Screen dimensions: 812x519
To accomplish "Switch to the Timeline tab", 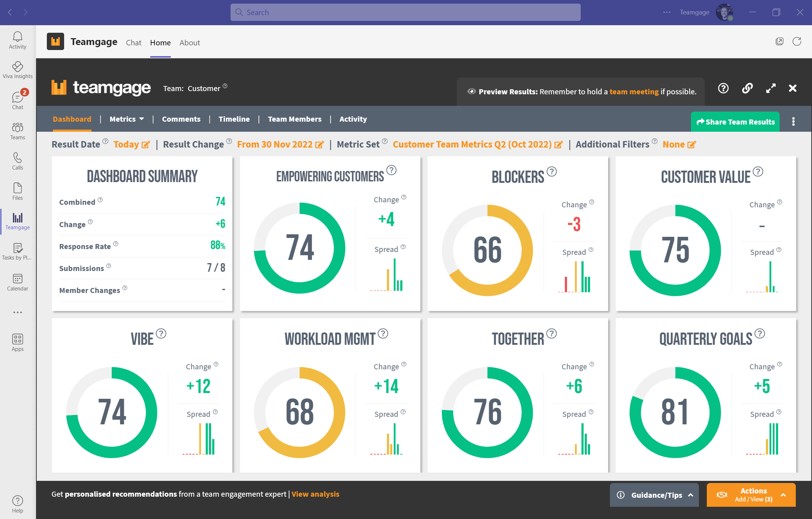I will pos(234,119).
